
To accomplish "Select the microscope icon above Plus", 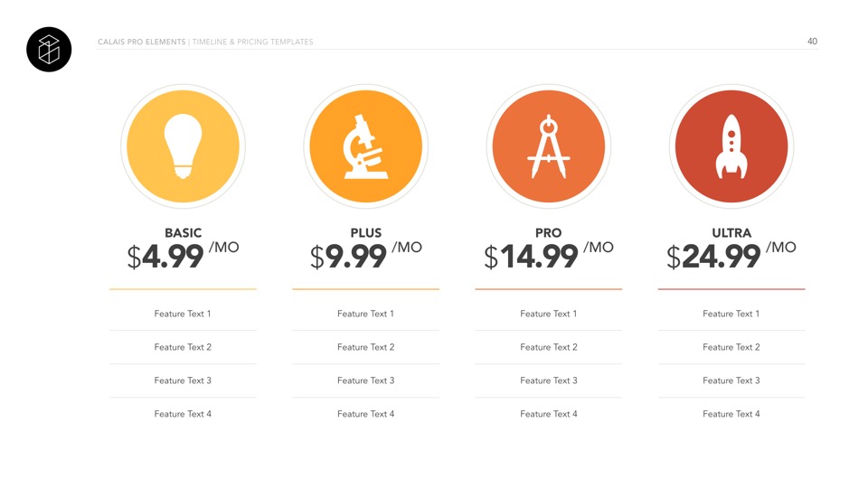I will point(365,146).
